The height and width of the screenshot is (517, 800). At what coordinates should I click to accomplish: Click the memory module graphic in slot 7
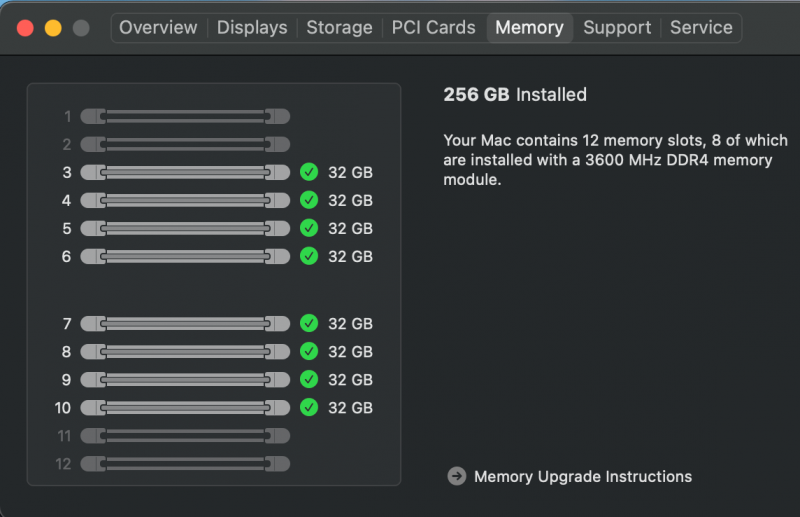coord(185,324)
